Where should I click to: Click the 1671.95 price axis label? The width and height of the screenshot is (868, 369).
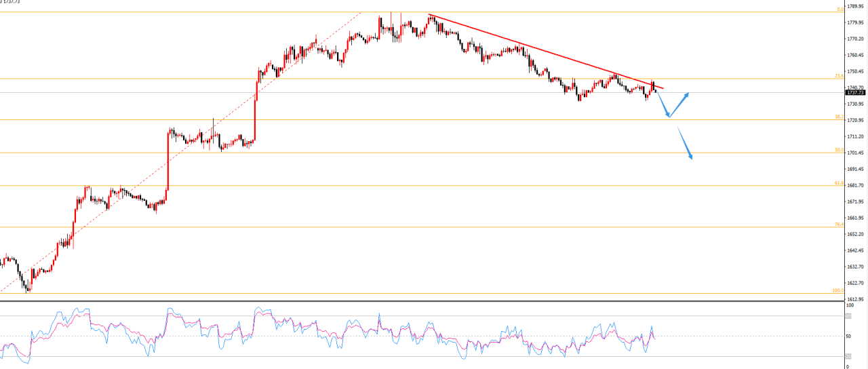(856, 201)
